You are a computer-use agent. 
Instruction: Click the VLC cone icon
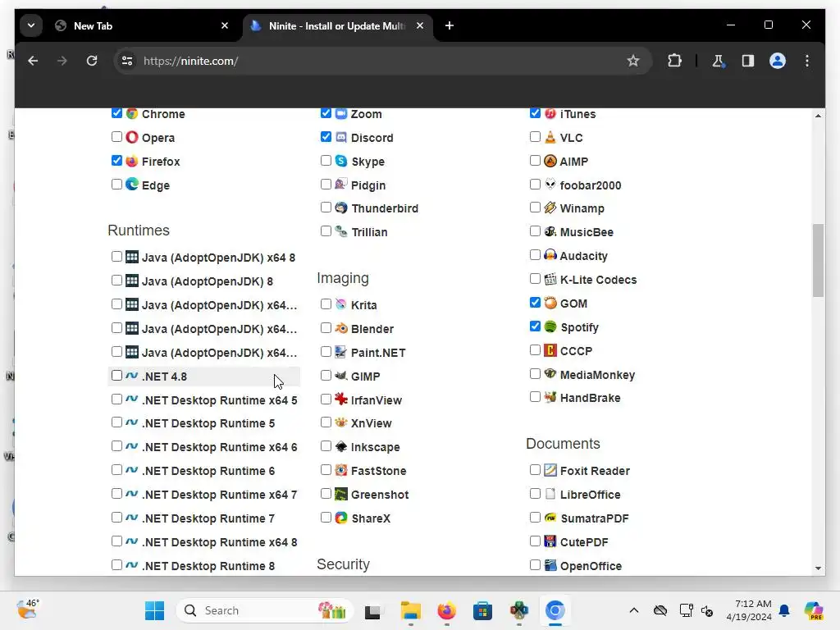tap(550, 137)
